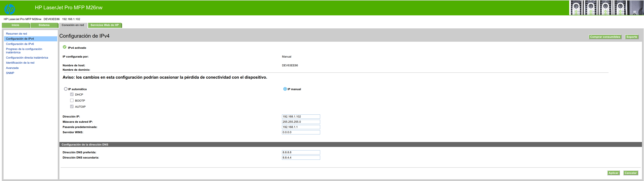Click the Dirección DNS preferida field

pyautogui.click(x=301, y=152)
